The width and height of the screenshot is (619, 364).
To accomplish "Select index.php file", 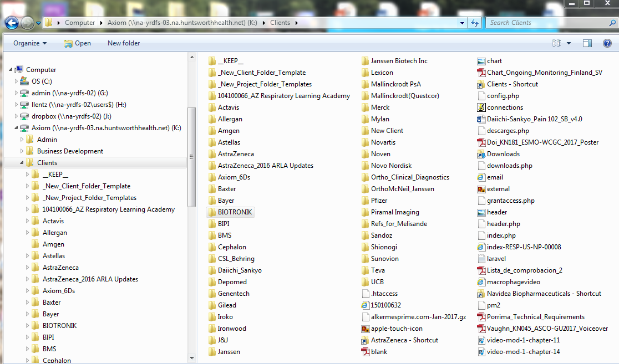I will [x=496, y=235].
